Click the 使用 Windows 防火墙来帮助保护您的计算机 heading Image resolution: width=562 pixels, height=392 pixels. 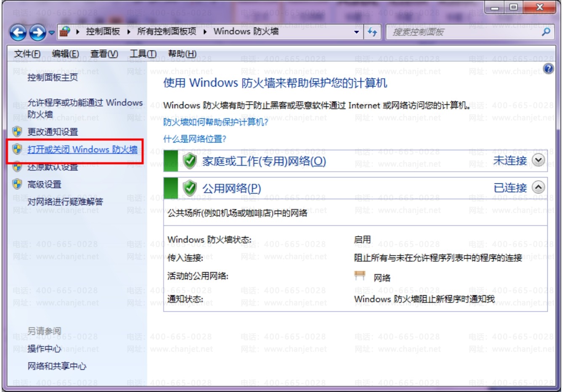[x=275, y=82]
